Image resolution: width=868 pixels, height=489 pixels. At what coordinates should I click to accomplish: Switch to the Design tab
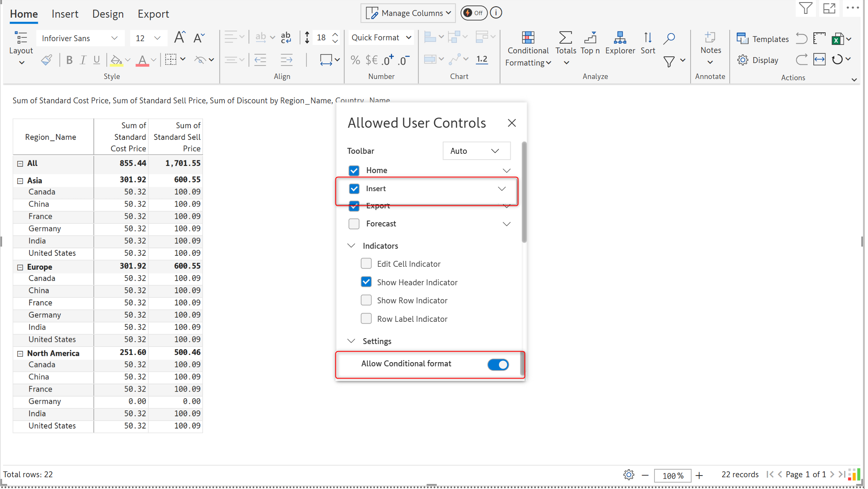[x=108, y=14]
